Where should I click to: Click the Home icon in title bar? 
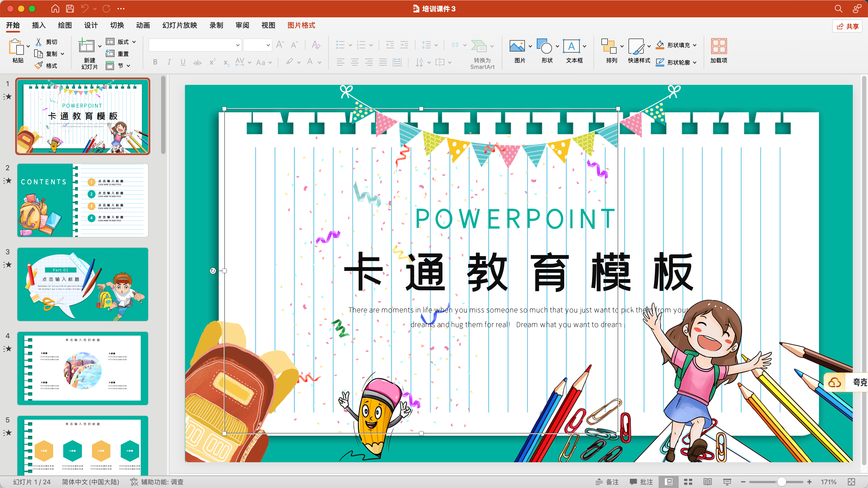(55, 9)
